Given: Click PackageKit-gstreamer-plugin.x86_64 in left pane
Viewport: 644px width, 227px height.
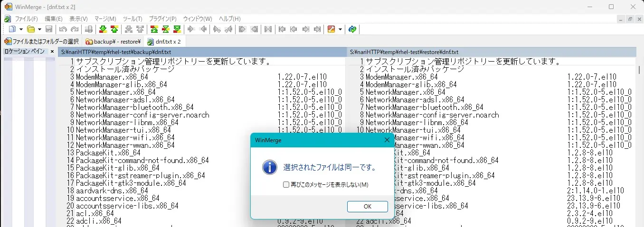Looking at the screenshot, I should point(140,175).
